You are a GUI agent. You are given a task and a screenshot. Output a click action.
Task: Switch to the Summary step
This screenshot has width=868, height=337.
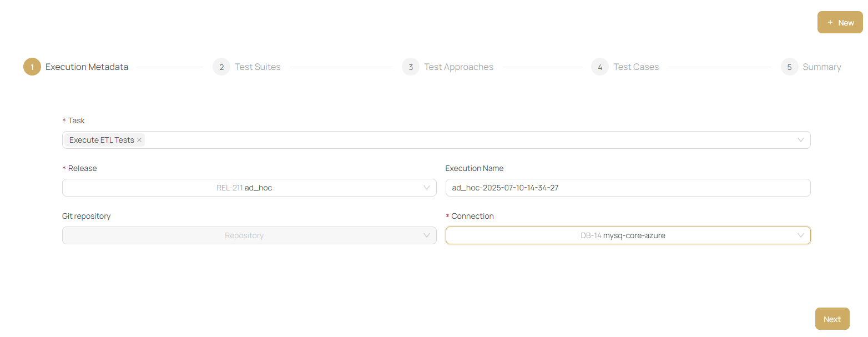click(x=821, y=67)
